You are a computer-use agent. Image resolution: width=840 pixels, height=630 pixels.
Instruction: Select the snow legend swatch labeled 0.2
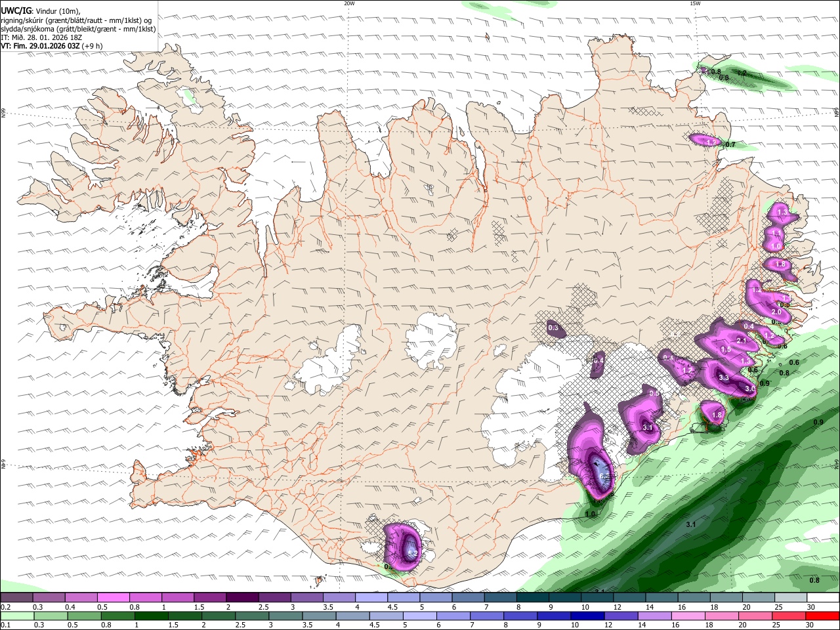click(x=16, y=598)
